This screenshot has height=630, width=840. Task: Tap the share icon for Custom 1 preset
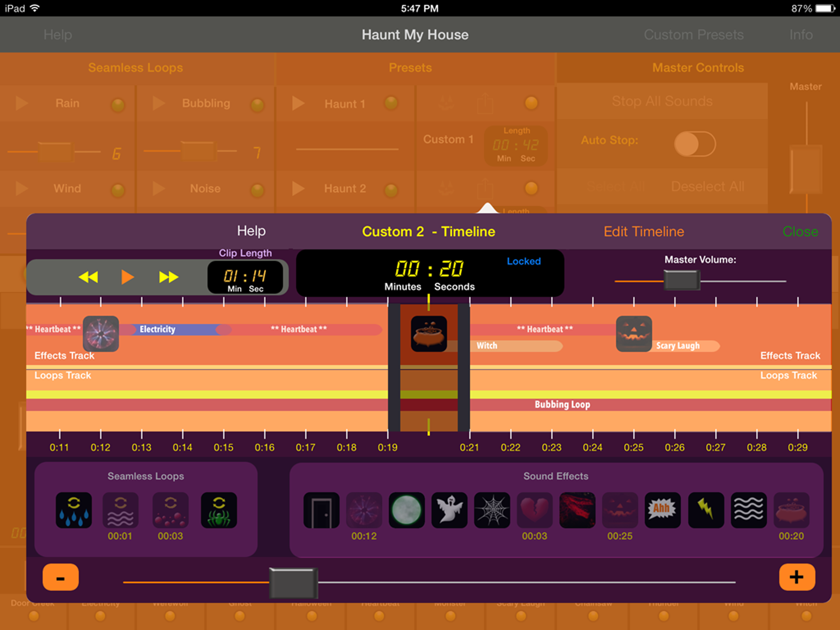[485, 103]
